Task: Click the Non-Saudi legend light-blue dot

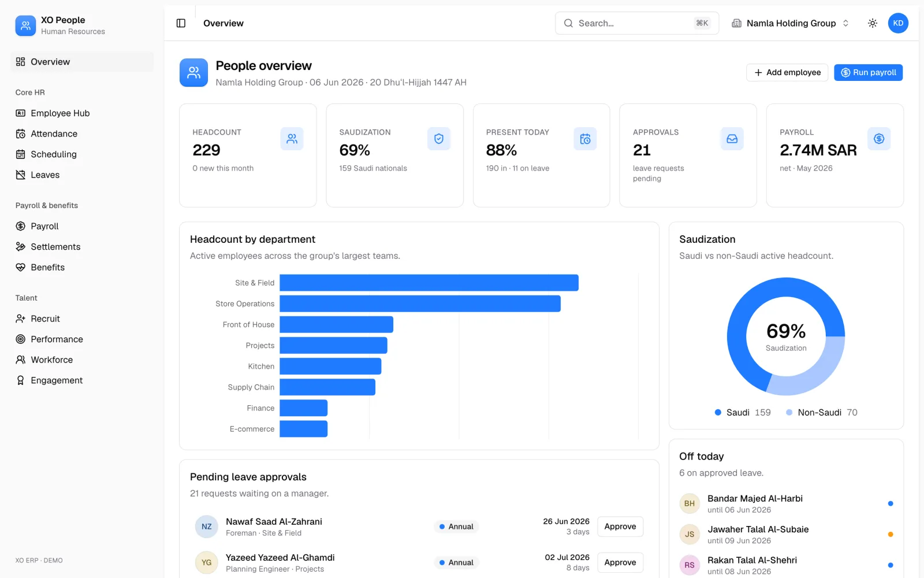Action: tap(789, 412)
